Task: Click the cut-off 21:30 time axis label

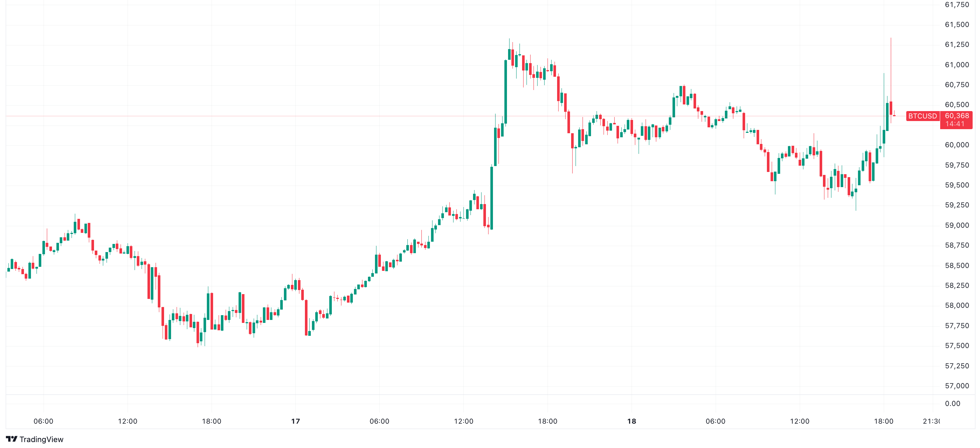Action: coord(931,421)
